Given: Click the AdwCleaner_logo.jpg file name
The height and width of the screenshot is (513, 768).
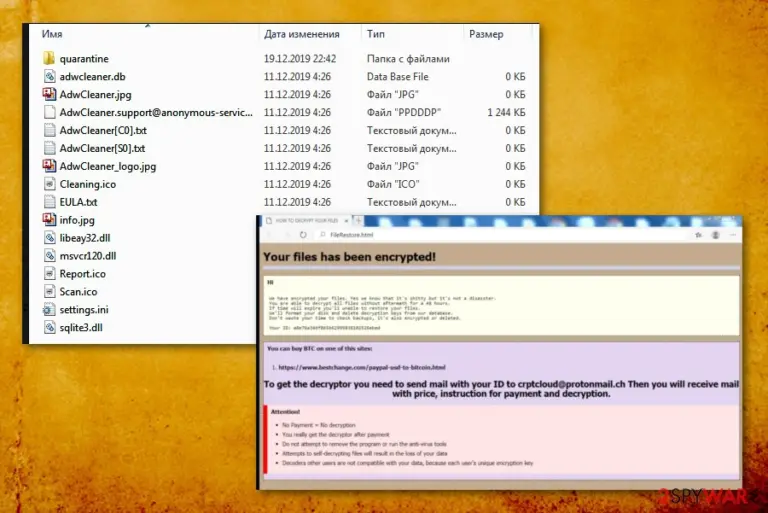Looking at the screenshot, I should click(108, 166).
